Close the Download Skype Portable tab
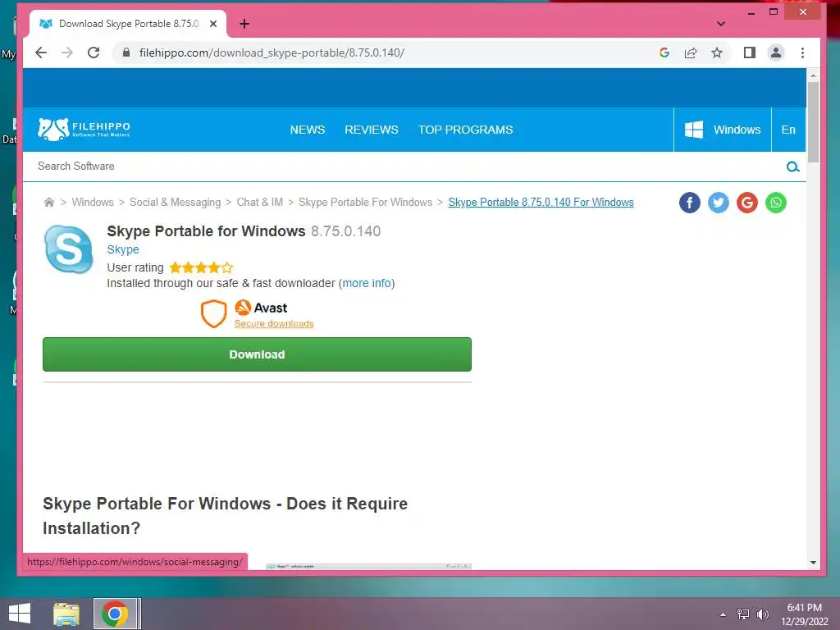Screen dimensions: 840x630 [x=213, y=24]
